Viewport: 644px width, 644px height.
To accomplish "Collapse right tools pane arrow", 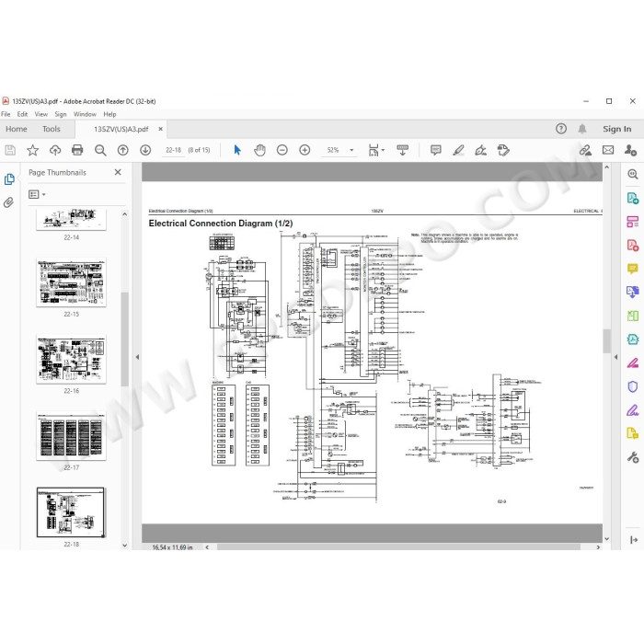I will click(x=615, y=357).
